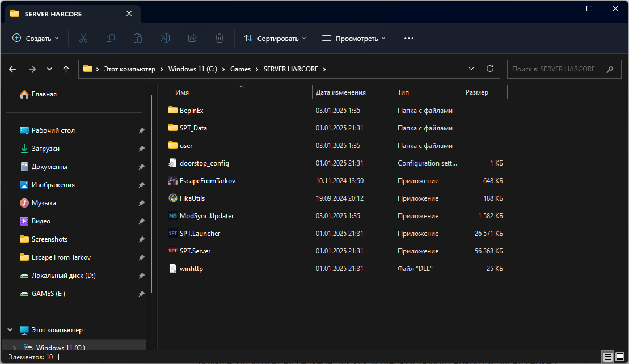This screenshot has height=364, width=629.
Task: Click the Delete trash icon
Action: (x=219, y=38)
